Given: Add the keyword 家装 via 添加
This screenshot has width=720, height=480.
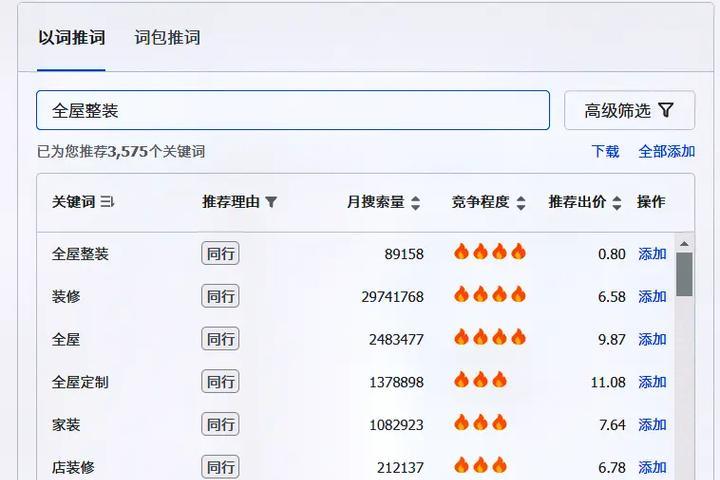Looking at the screenshot, I should [652, 424].
